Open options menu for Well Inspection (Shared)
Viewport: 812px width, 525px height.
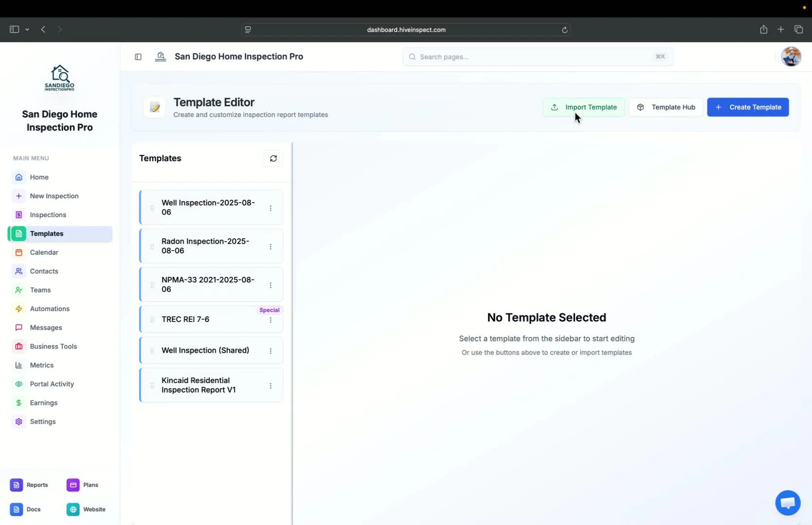(271, 350)
